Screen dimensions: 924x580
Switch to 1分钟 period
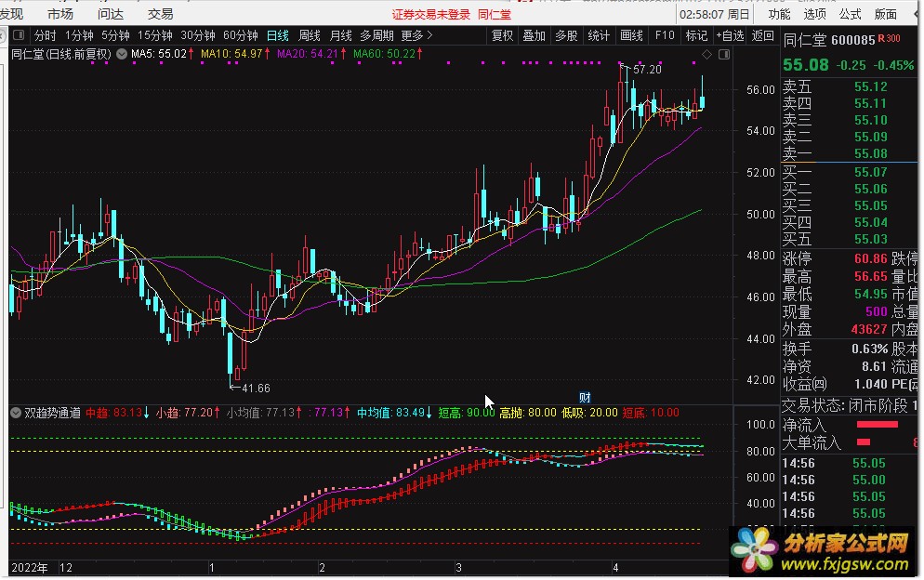79,35
